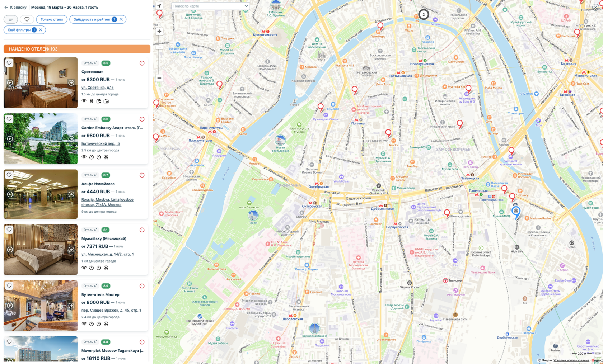
Task: Open info alert icon for Сретенская
Action: click(142, 63)
